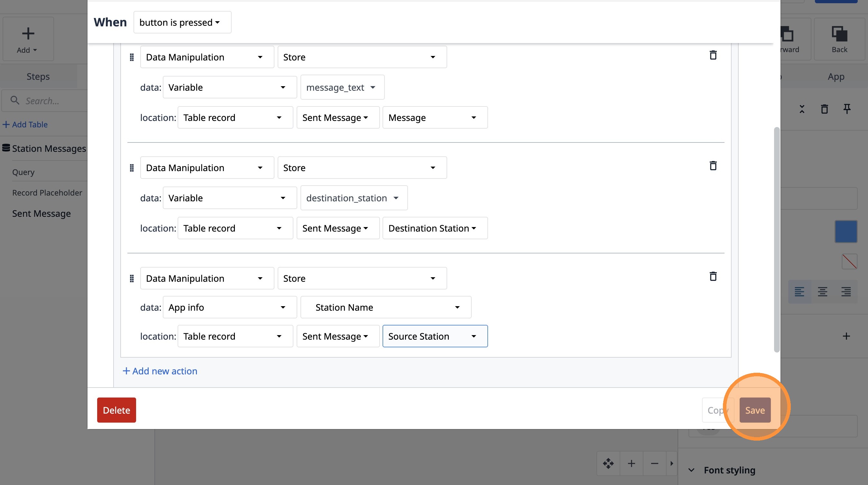Click the Send to Back icon
Viewport: 868px width, 485px height.
click(x=839, y=39)
